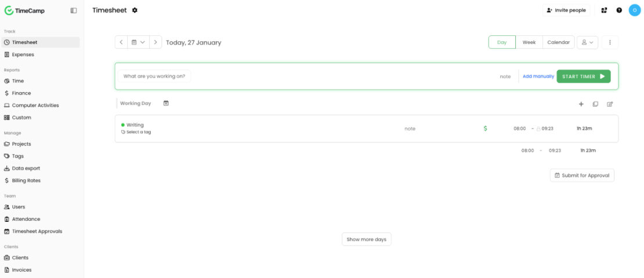The height and width of the screenshot is (278, 644).
Task: Toggle billable dollar sign on Writing entry
Action: [x=485, y=129]
